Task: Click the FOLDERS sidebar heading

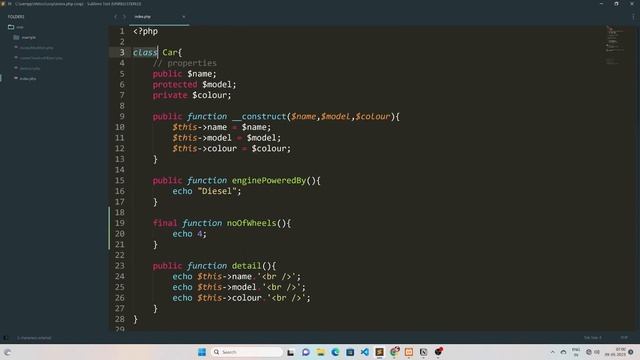Action: 16,17
